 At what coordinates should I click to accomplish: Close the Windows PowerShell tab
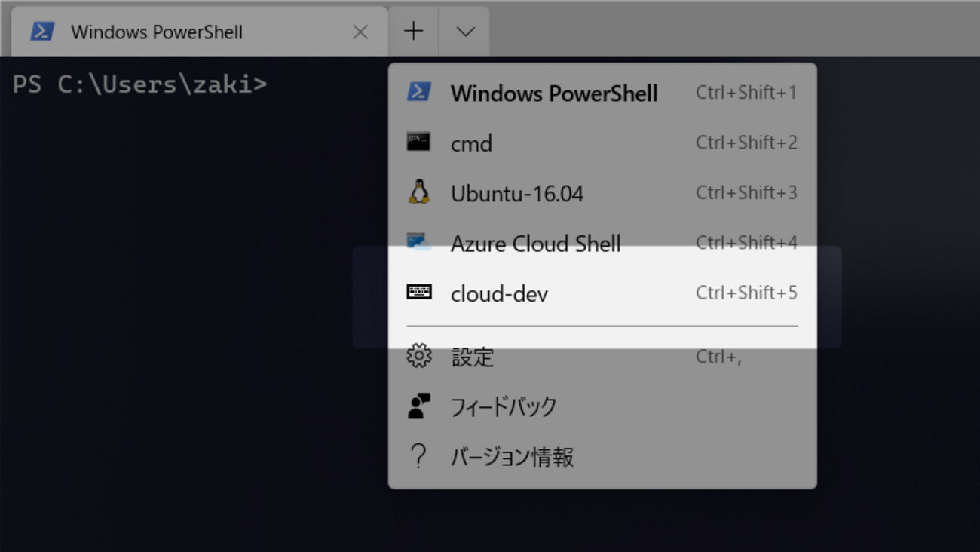tap(360, 32)
